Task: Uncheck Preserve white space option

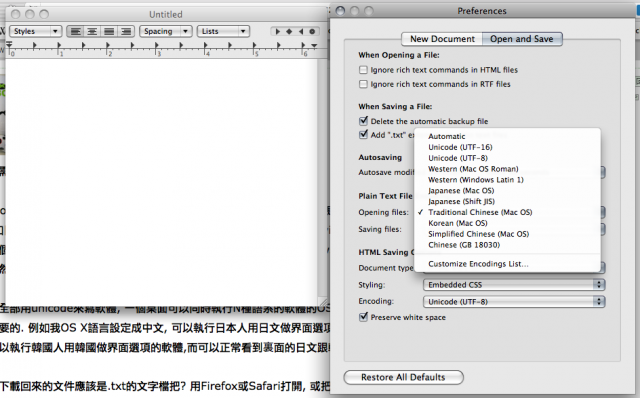Action: [x=363, y=317]
